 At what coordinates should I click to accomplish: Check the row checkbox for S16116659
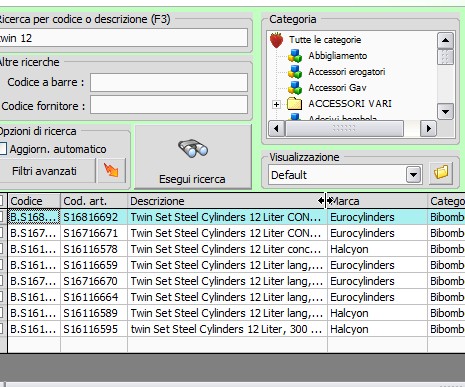point(1,265)
